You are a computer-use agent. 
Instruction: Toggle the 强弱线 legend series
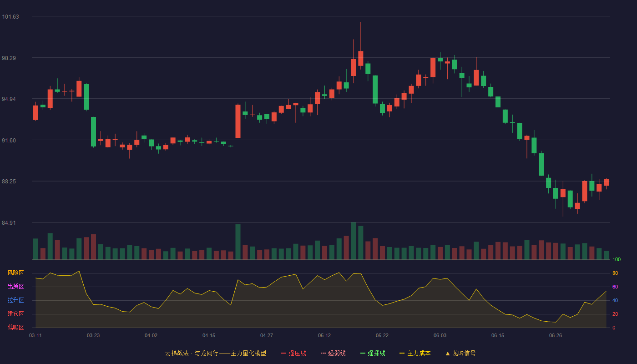click(x=333, y=353)
